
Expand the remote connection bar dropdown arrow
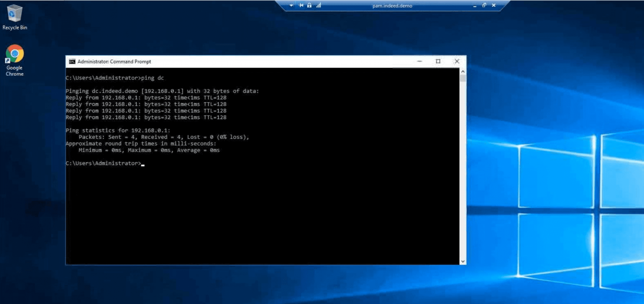coord(291,5)
